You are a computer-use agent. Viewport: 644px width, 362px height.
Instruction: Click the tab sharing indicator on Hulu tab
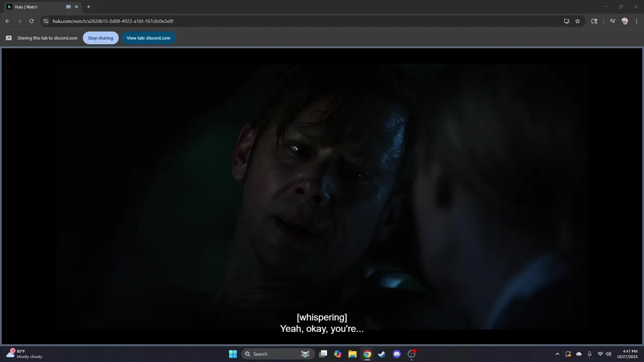(x=68, y=7)
